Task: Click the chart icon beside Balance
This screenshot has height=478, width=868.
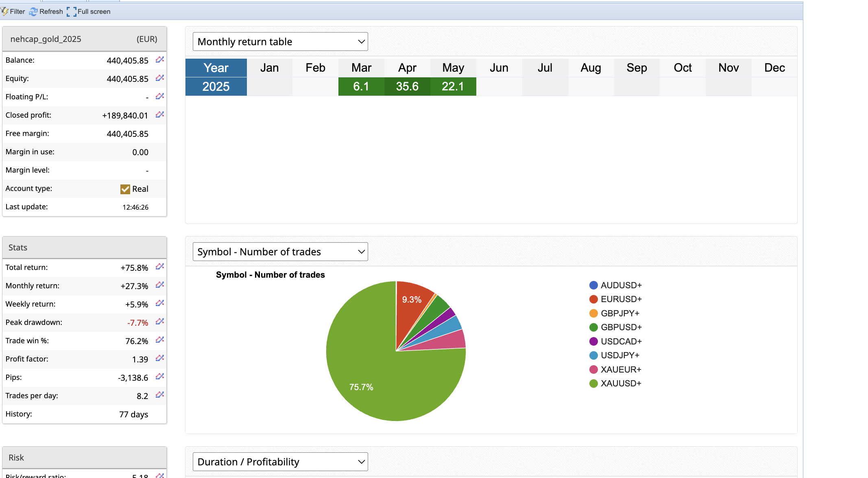Action: [x=159, y=60]
